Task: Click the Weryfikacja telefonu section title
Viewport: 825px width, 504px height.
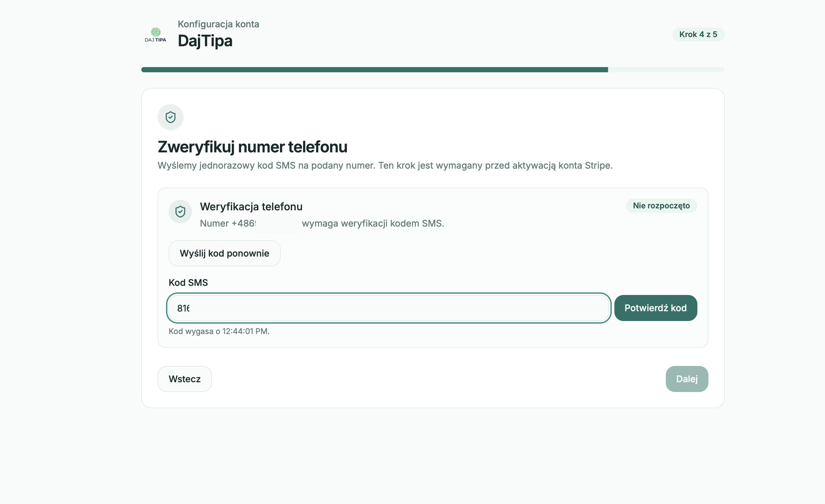Action: [251, 206]
